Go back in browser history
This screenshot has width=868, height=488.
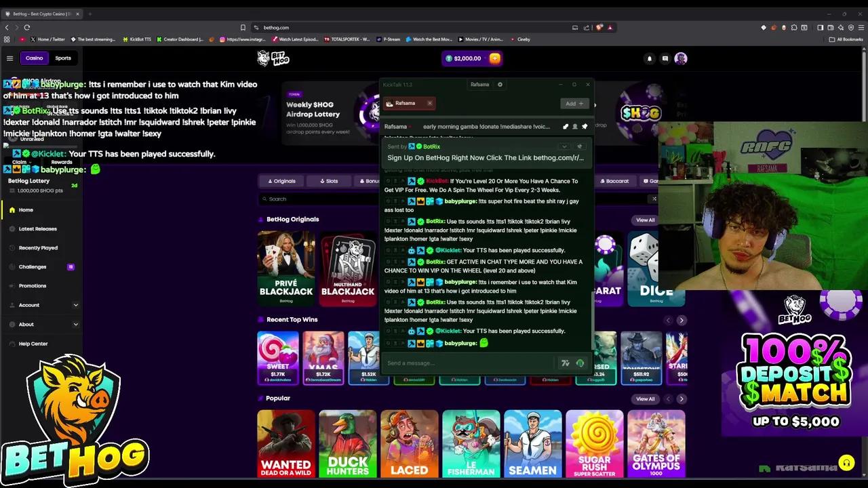tap(7, 27)
